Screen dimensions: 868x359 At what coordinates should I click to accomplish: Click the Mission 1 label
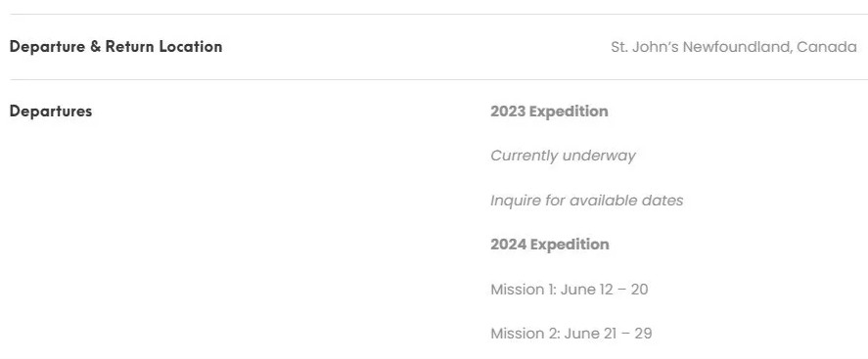tap(523, 290)
